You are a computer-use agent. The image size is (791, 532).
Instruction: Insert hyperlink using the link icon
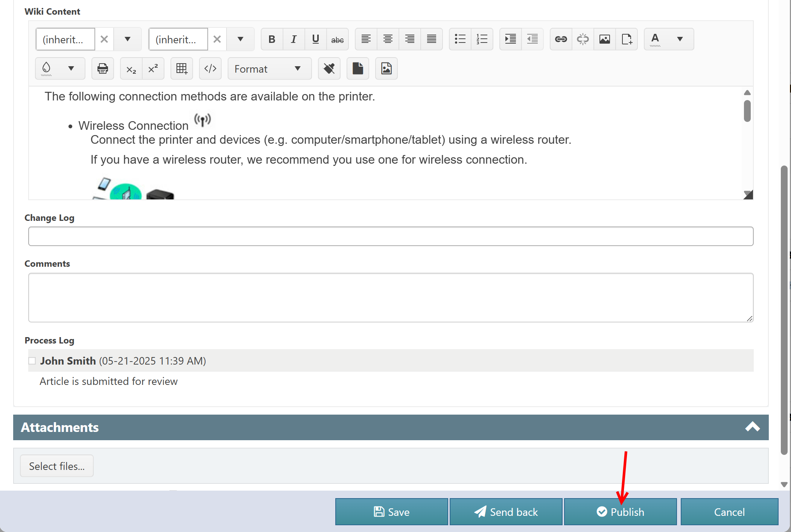561,39
